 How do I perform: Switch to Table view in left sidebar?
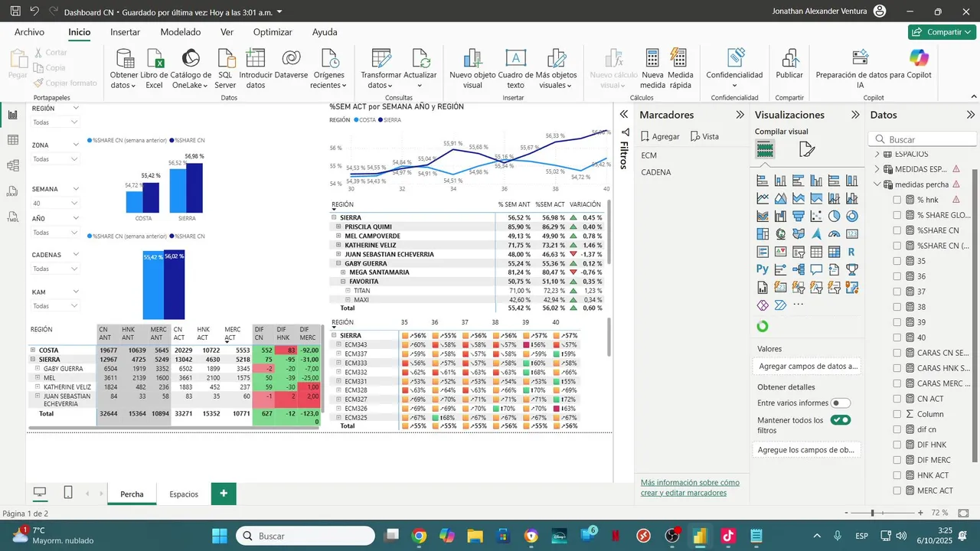point(13,140)
